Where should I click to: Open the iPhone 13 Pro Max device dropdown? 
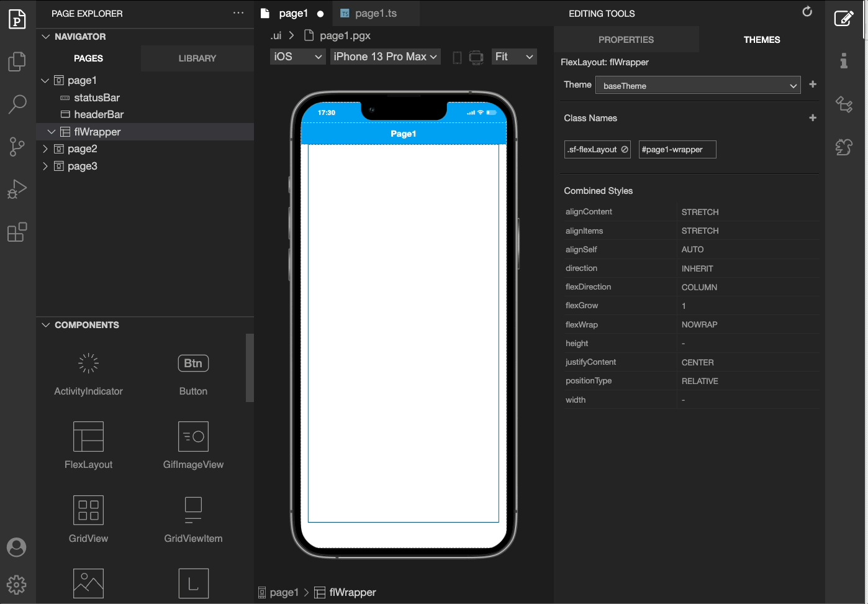(386, 57)
